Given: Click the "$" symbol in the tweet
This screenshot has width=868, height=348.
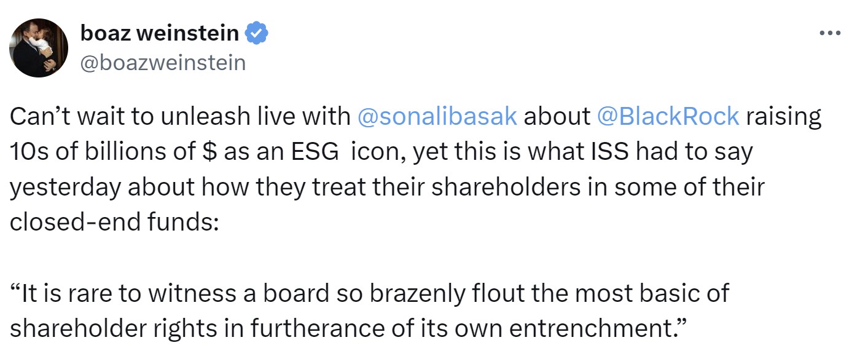Looking at the screenshot, I should (208, 152).
